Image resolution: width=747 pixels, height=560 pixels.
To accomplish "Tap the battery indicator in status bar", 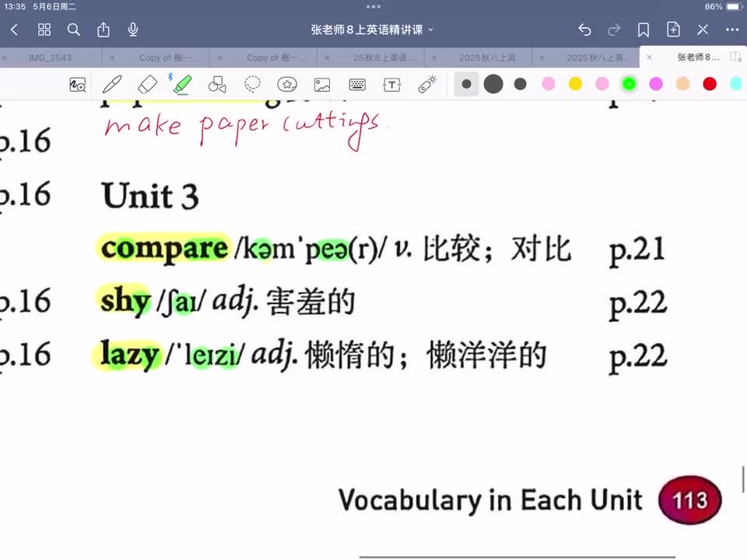I will click(x=734, y=7).
